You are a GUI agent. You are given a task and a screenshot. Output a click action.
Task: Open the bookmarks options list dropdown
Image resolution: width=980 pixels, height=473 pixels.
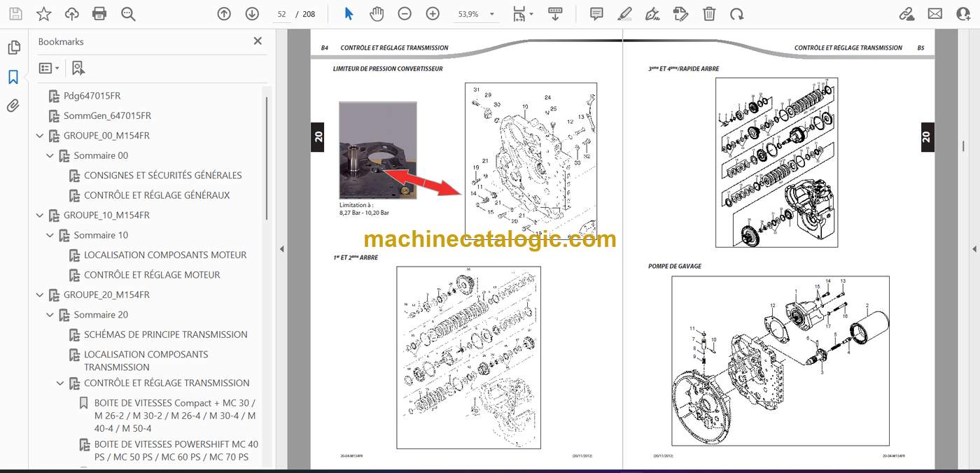pos(49,68)
